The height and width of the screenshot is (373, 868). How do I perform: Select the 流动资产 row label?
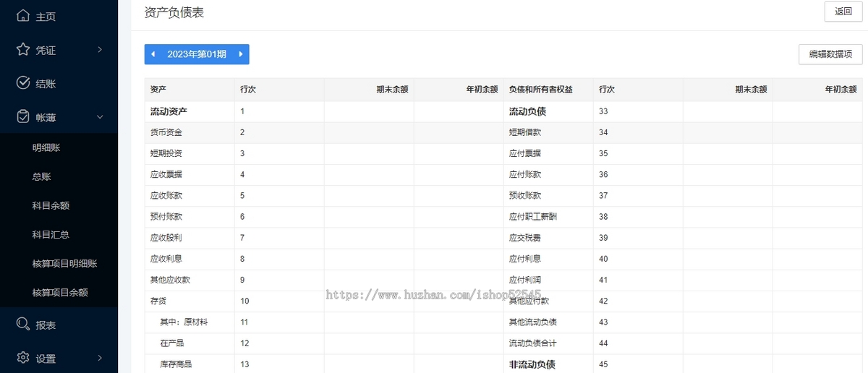pyautogui.click(x=169, y=111)
